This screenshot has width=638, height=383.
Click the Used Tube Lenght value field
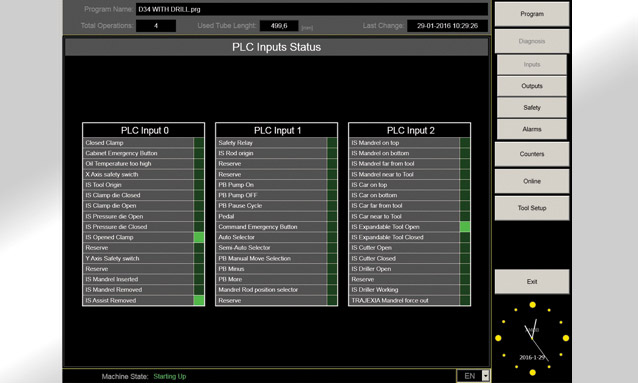[279, 26]
